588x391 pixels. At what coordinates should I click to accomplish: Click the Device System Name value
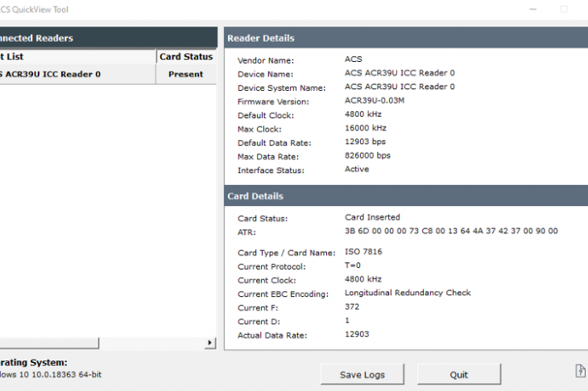click(400, 87)
